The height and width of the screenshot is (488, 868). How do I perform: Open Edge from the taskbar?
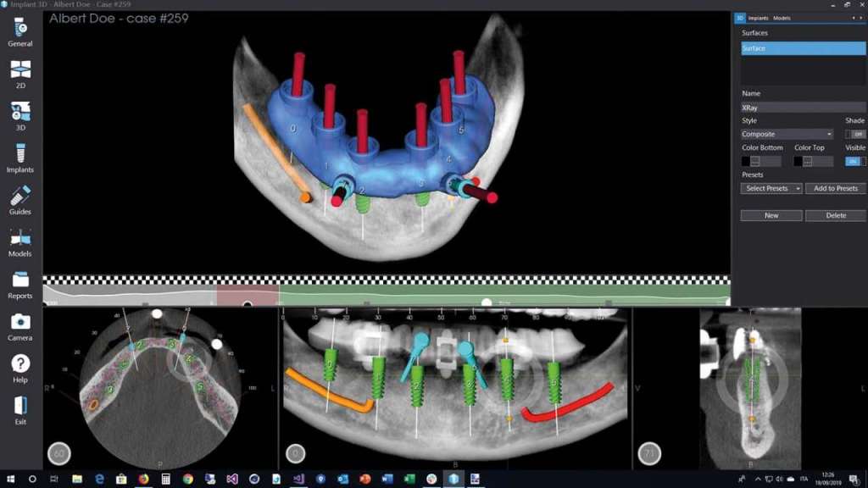99,480
